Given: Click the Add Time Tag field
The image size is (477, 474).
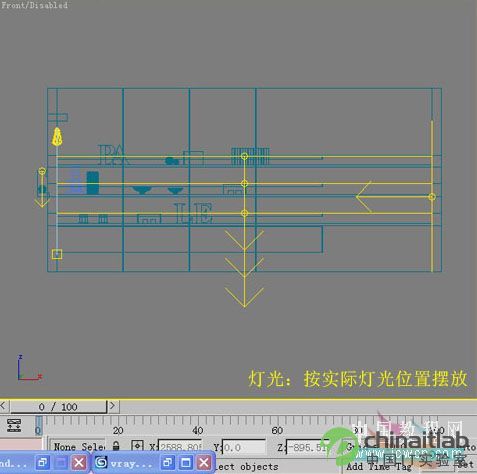Looking at the screenshot, I should pyautogui.click(x=378, y=466).
